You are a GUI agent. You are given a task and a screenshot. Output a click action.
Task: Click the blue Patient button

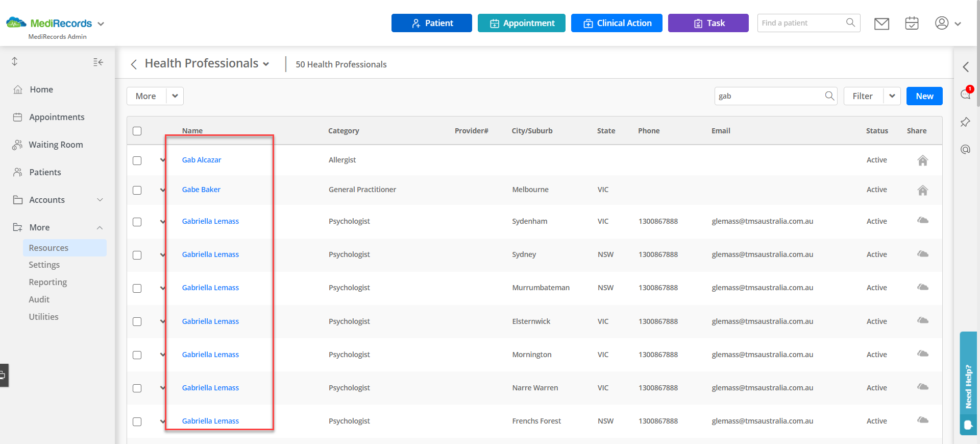pyautogui.click(x=431, y=23)
